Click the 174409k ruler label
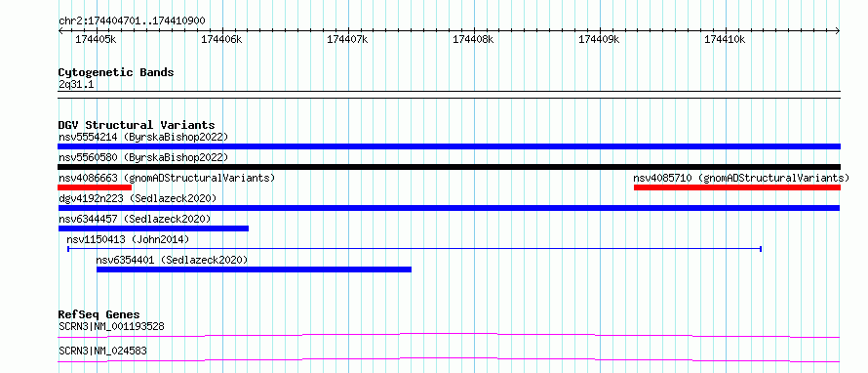The image size is (868, 373). coord(599,39)
